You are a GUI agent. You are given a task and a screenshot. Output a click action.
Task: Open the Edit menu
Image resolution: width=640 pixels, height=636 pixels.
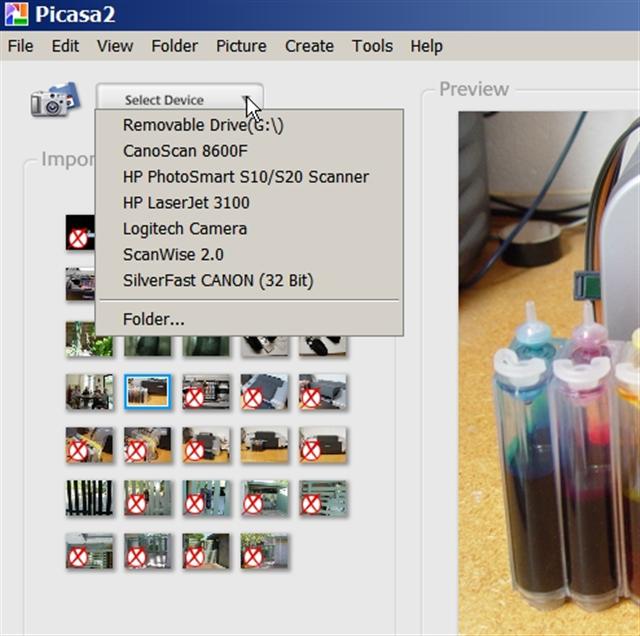[x=65, y=46]
